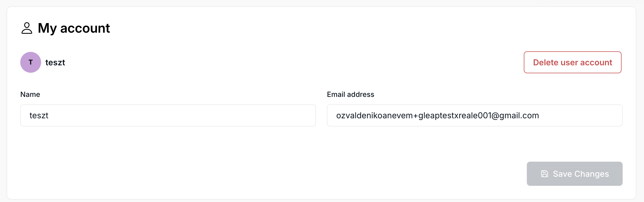Select the letter T inside the avatar
Image resolution: width=644 pixels, height=202 pixels.
[x=31, y=62]
